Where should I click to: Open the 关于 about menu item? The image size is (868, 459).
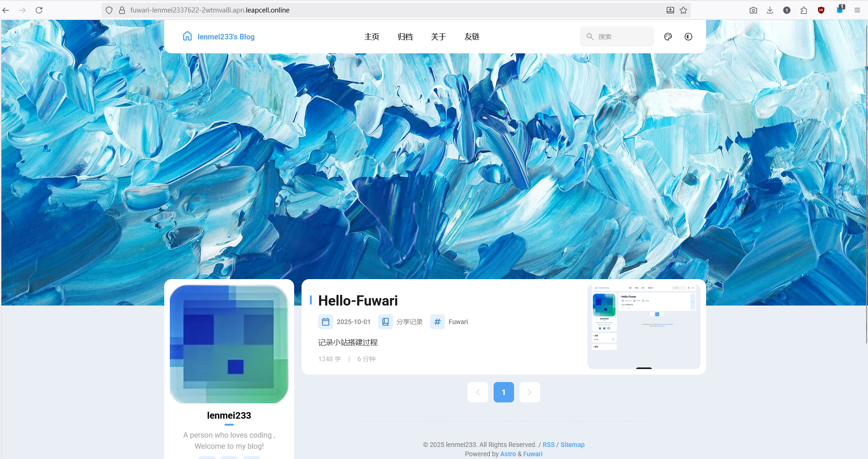[438, 37]
